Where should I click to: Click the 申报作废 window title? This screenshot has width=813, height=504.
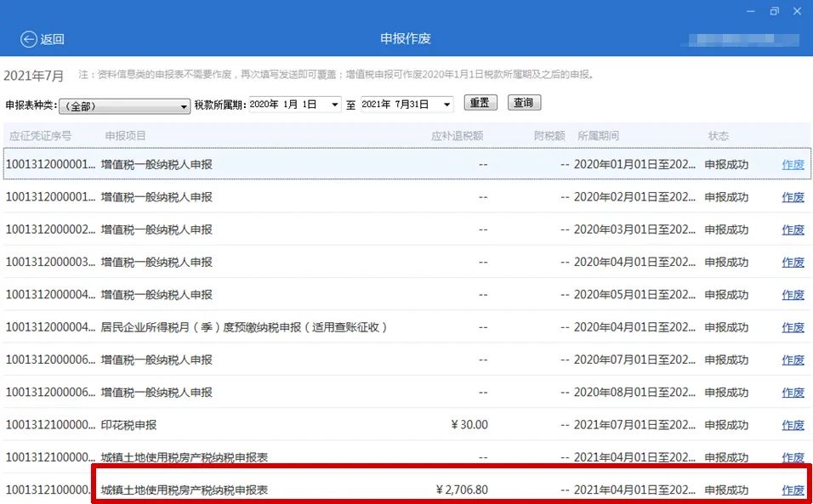click(406, 39)
